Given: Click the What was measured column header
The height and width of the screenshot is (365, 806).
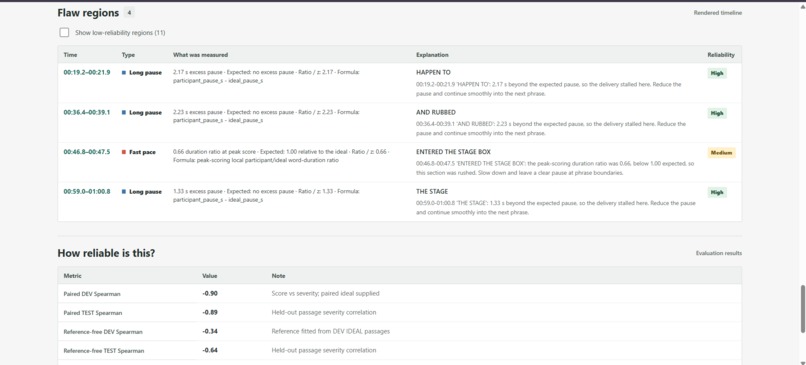Looking at the screenshot, I should click(x=200, y=55).
